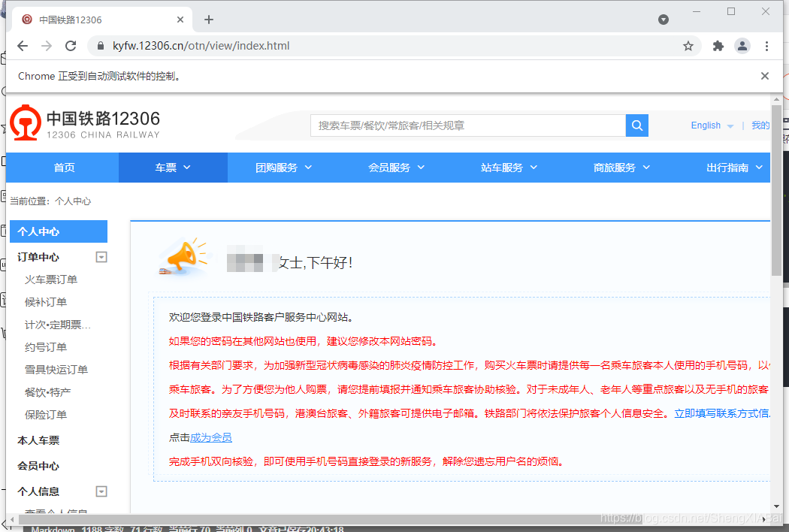Viewport: 789px width, 532px height.
Task: Open the 站车服务 navigation menu
Action: pyautogui.click(x=509, y=168)
